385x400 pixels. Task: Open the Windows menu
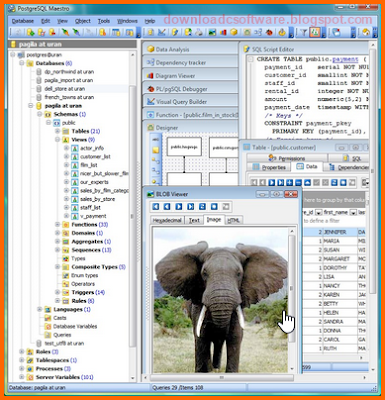[127, 21]
